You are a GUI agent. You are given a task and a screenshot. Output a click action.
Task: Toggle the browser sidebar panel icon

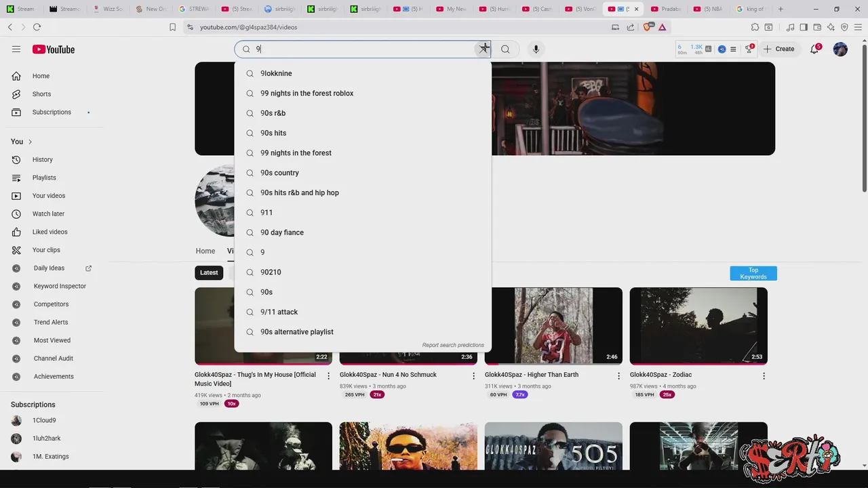[804, 27]
